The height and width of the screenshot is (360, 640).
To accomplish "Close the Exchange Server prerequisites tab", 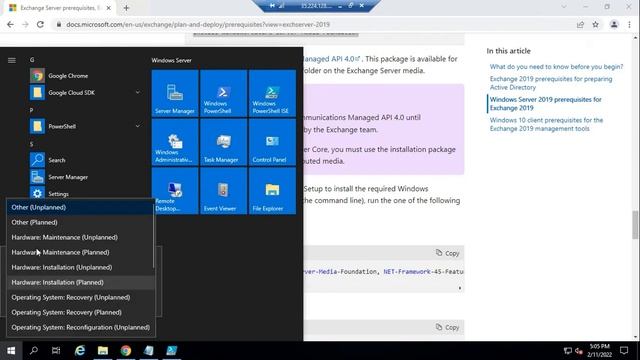I will (109, 8).
